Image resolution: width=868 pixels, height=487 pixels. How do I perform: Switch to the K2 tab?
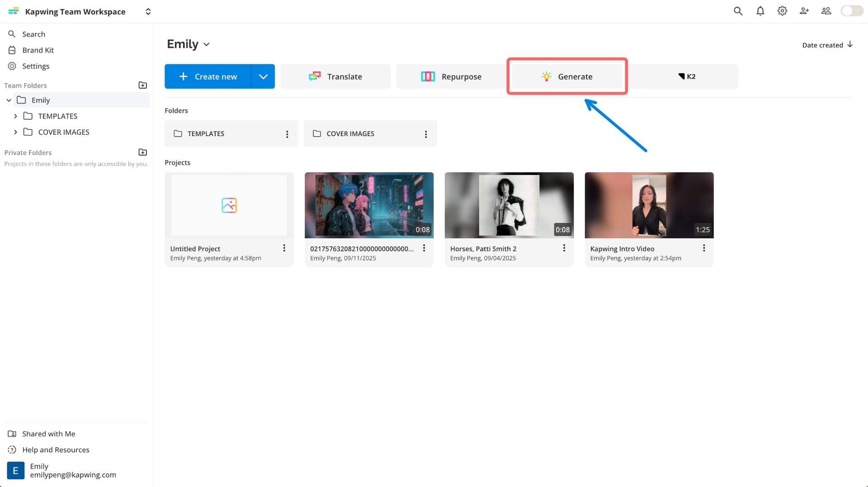687,76
